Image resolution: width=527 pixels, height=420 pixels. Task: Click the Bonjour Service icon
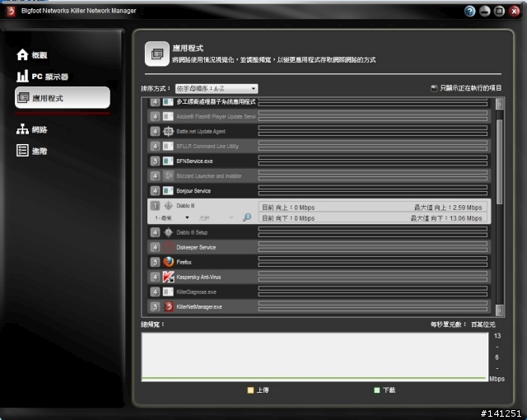click(168, 191)
